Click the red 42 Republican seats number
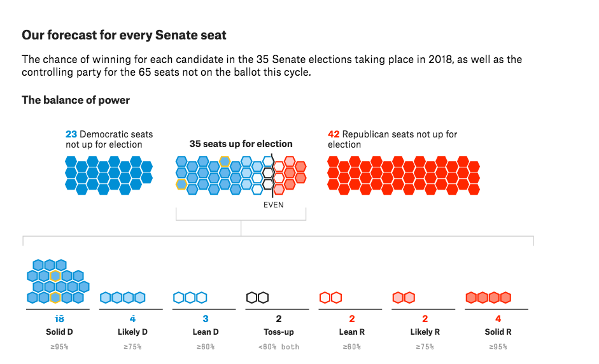Viewport: 599px width, 364px height. click(334, 134)
